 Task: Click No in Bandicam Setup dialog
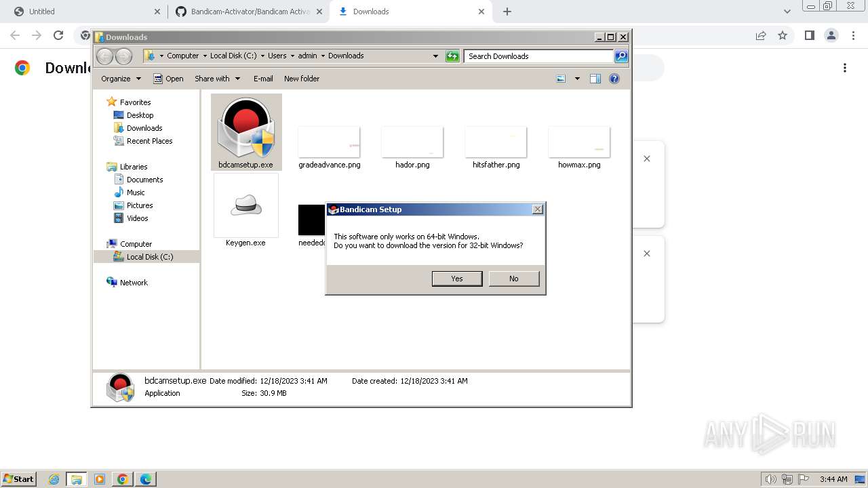(x=514, y=279)
